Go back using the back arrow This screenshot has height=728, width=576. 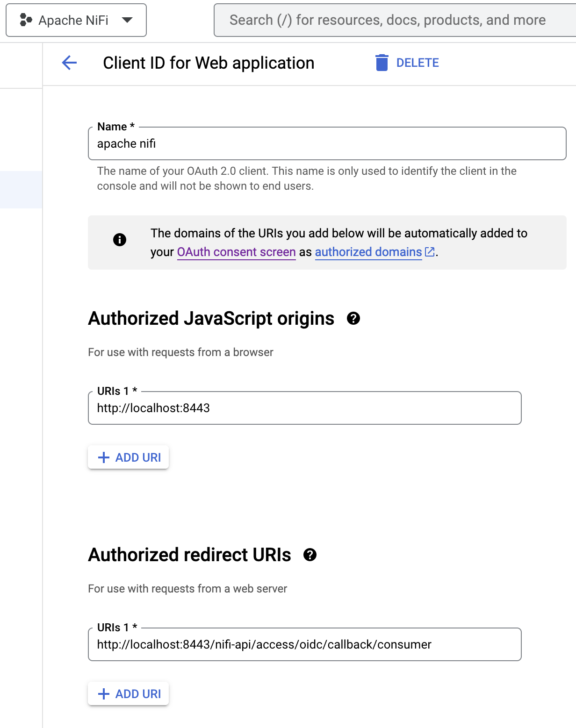tap(68, 63)
